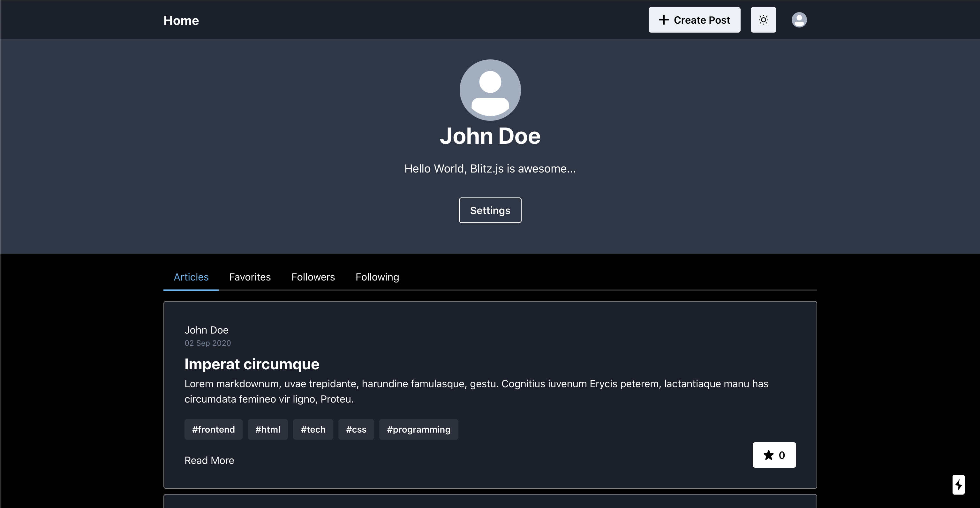Toggle light mode with sun icon
The height and width of the screenshot is (508, 980).
coord(763,20)
